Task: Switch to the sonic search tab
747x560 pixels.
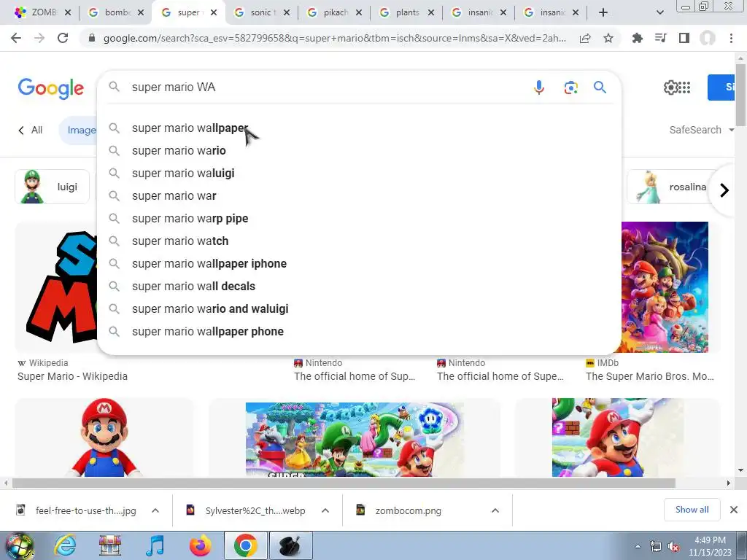Action: pos(263,12)
